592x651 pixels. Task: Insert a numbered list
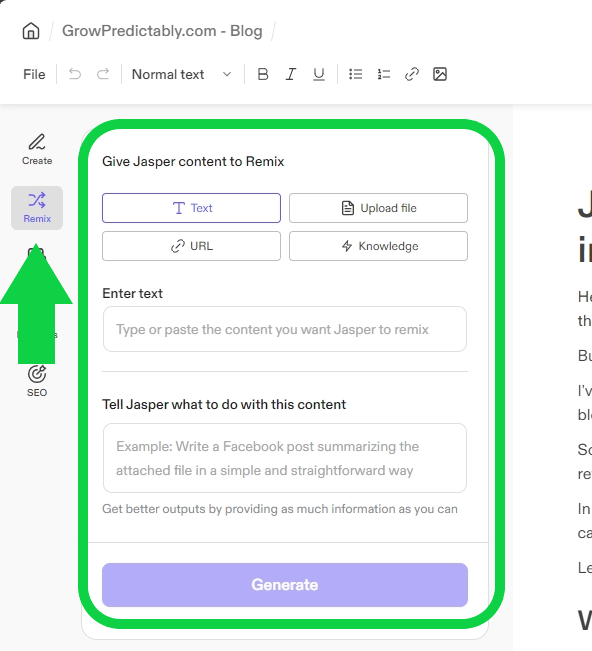tap(384, 74)
